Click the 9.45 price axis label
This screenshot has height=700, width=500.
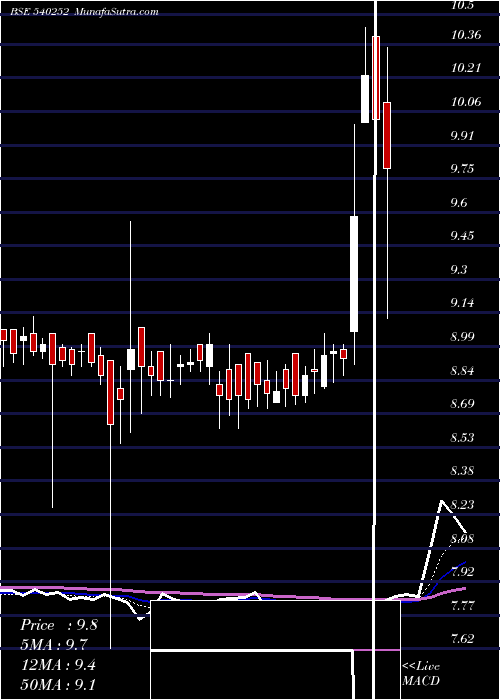click(x=462, y=236)
